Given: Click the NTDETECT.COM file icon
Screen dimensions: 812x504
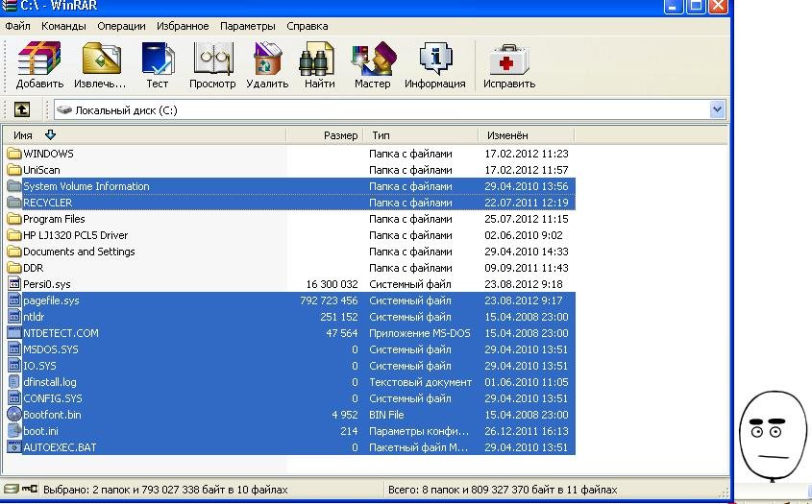Looking at the screenshot, I should (x=14, y=333).
